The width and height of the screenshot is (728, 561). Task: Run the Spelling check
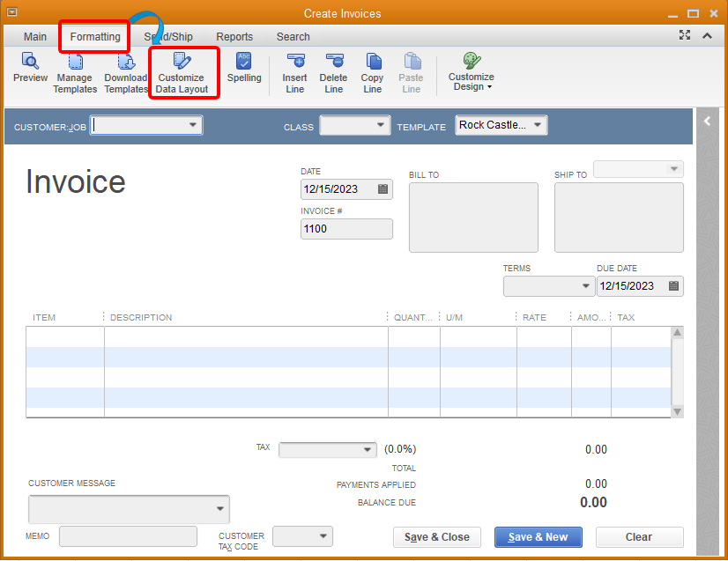(244, 72)
